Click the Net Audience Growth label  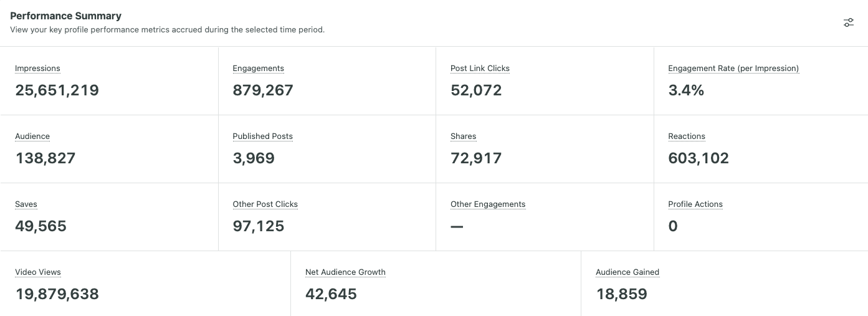pyautogui.click(x=345, y=272)
